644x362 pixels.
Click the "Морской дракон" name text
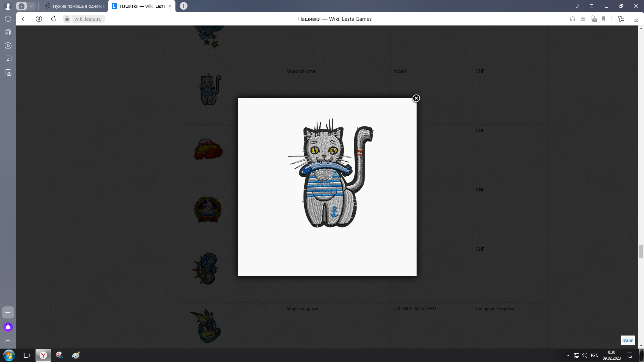click(x=303, y=308)
